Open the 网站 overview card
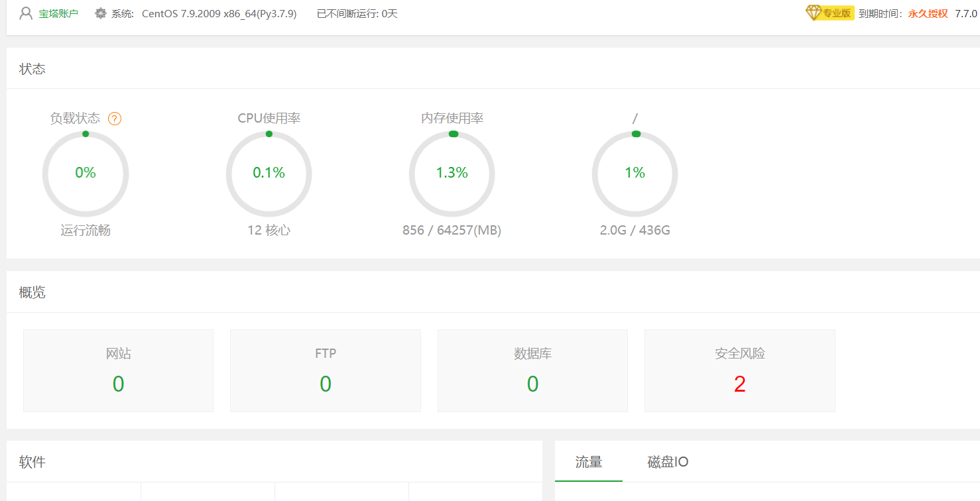This screenshot has height=501, width=980. (118, 370)
